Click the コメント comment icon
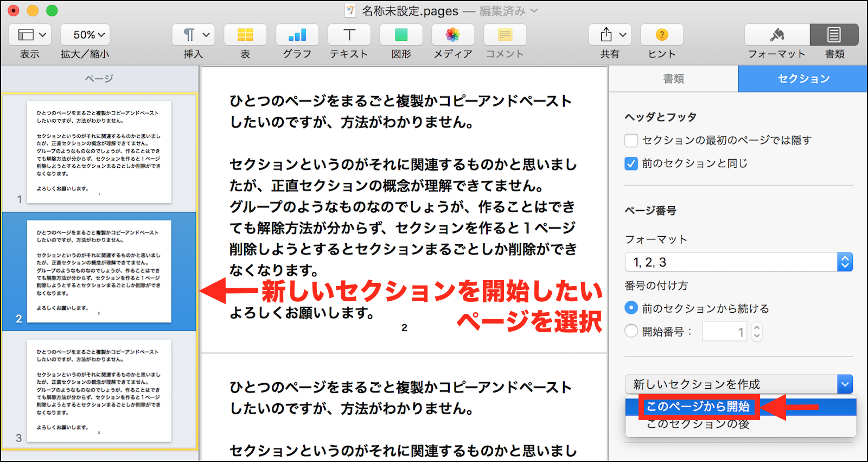 coord(505,35)
